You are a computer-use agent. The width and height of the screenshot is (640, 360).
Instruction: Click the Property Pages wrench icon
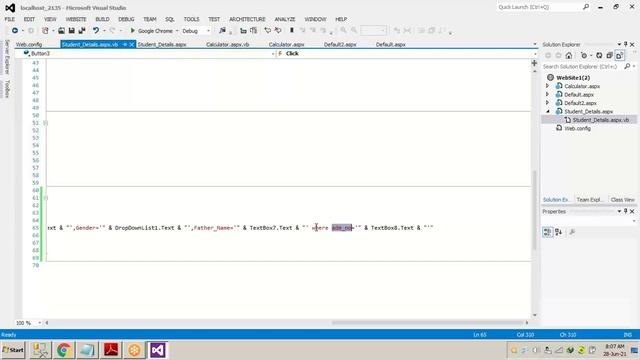pos(572,232)
